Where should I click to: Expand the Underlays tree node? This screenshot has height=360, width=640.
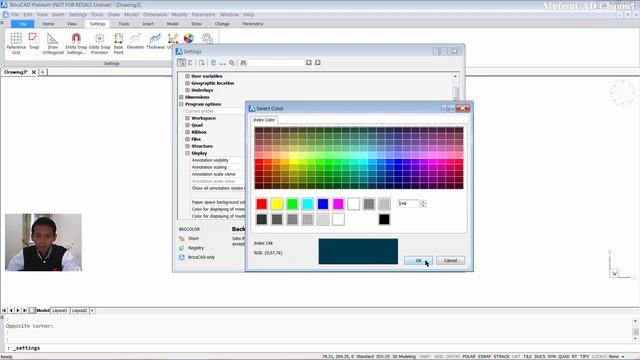pos(187,90)
